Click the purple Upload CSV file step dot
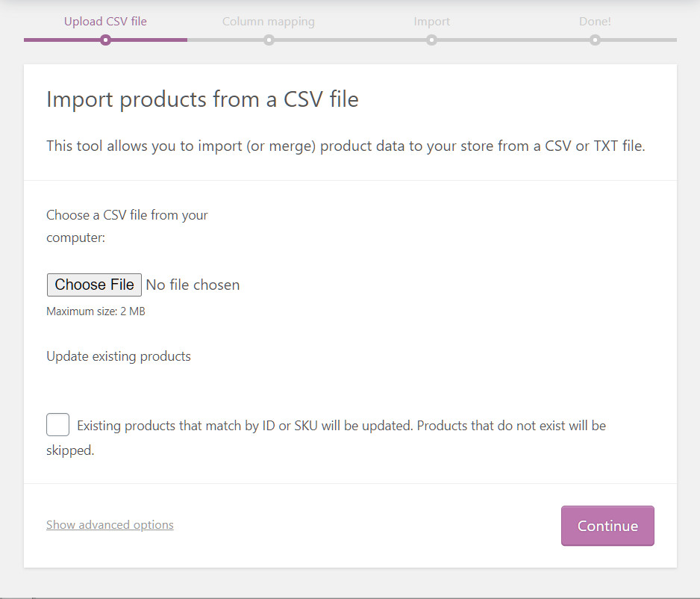This screenshot has height=599, width=700. tap(105, 40)
